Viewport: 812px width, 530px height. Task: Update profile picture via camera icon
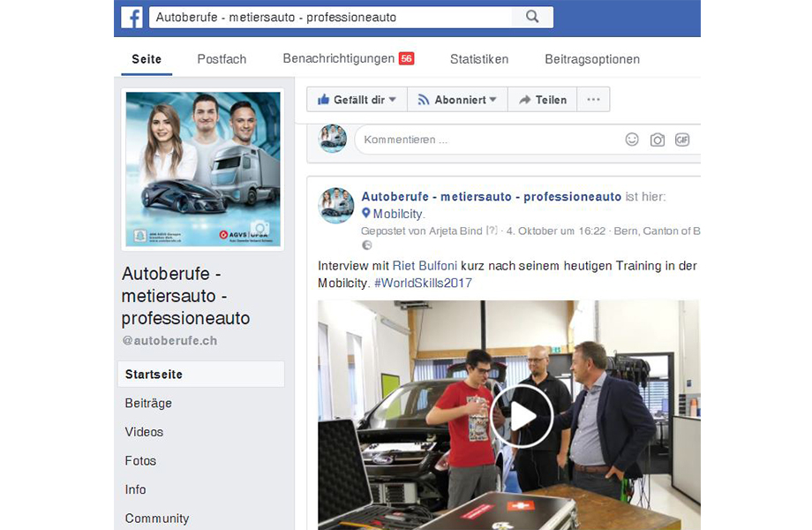tap(260, 228)
